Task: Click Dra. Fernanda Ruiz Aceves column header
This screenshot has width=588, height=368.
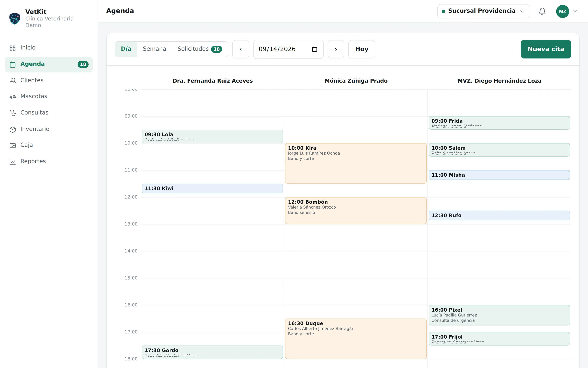Action: click(x=213, y=81)
